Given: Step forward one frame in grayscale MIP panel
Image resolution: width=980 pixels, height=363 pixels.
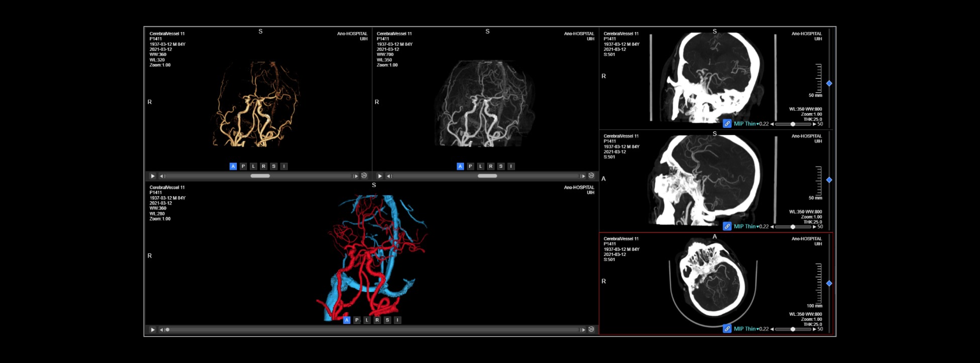Looking at the screenshot, I should coord(582,176).
